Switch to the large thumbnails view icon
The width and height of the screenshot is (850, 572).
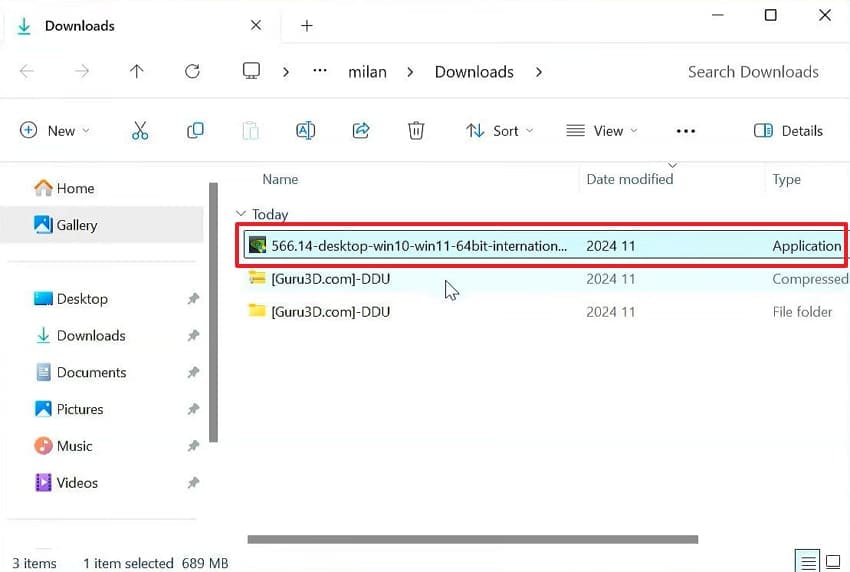coord(833,562)
